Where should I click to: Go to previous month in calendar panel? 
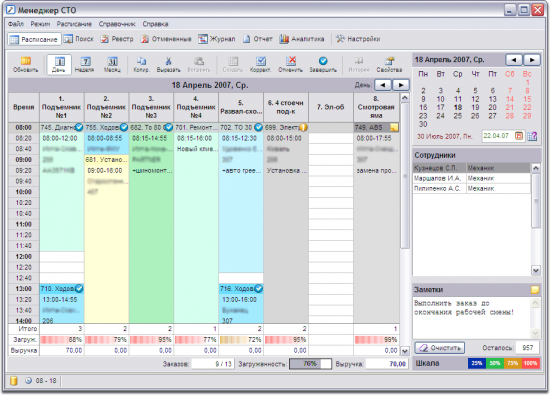(514, 60)
